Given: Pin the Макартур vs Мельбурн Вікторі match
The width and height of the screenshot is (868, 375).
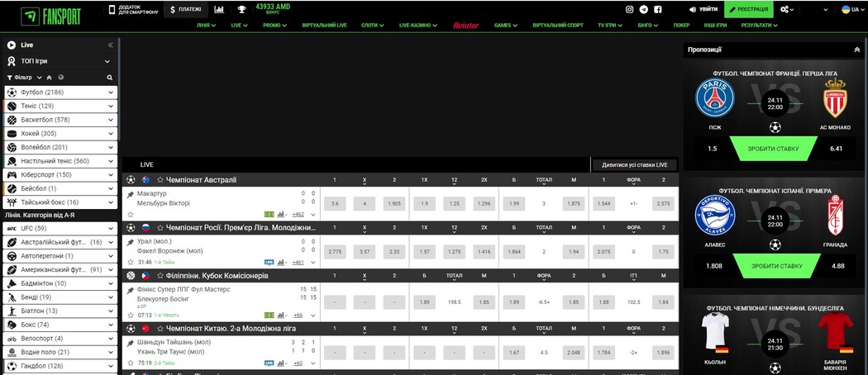Looking at the screenshot, I should point(130,193).
